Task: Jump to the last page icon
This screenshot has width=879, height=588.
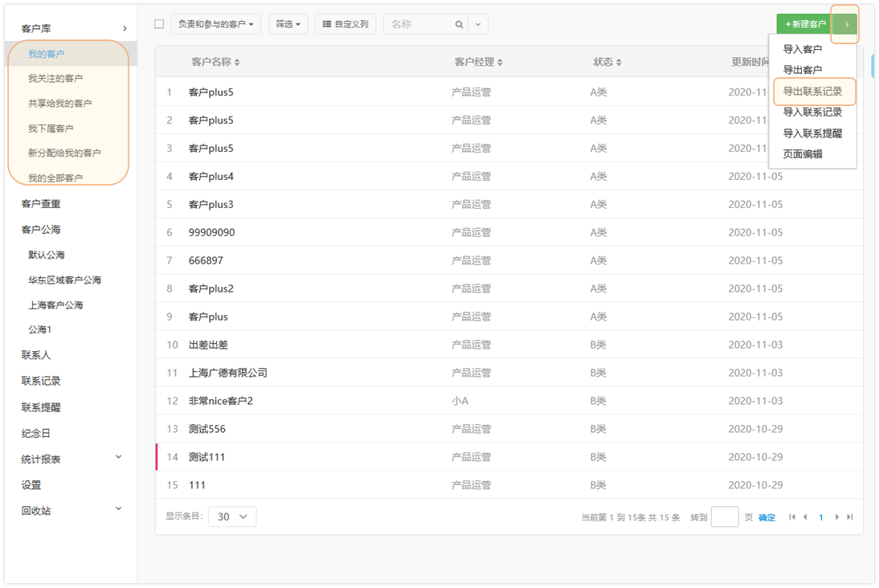Action: (x=850, y=517)
